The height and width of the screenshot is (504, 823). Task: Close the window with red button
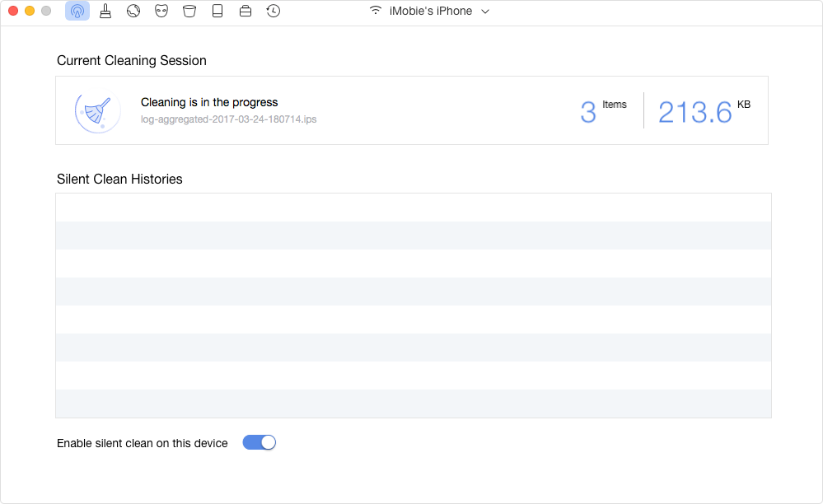(x=13, y=12)
